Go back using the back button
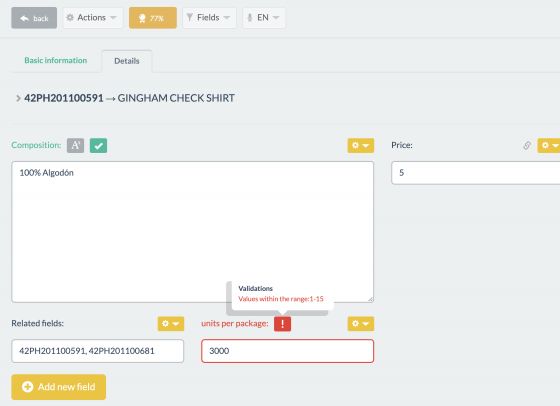 (x=34, y=17)
